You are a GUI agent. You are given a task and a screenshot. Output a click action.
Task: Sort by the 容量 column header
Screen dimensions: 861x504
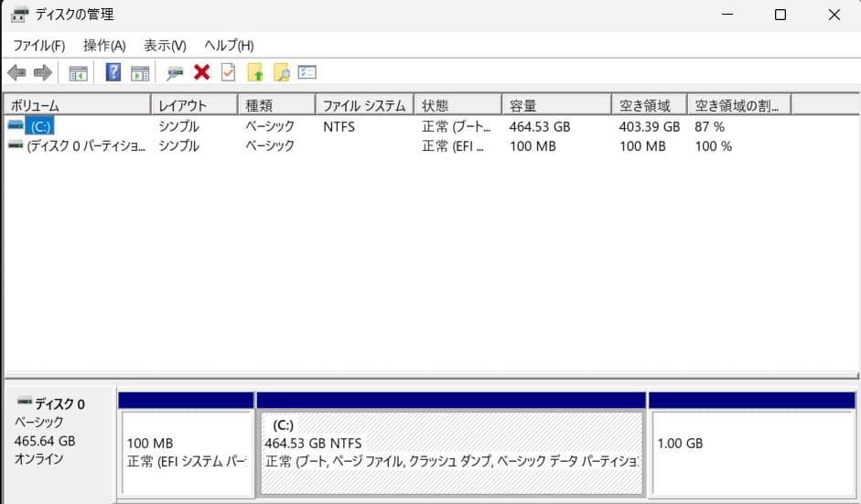tap(557, 105)
